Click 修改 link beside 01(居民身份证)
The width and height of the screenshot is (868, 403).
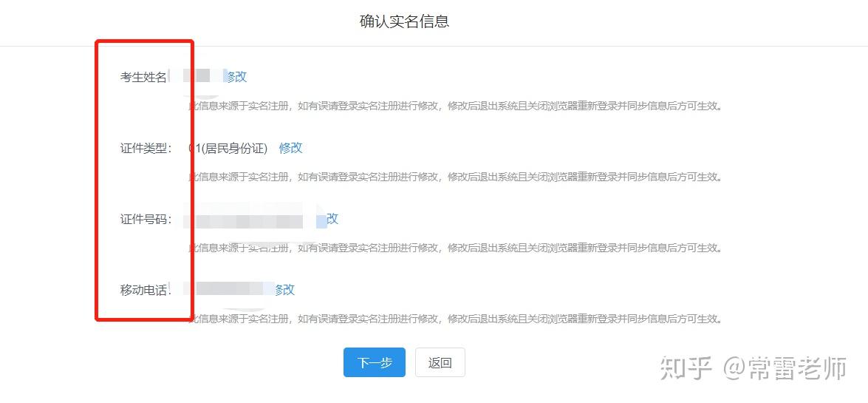click(x=290, y=148)
